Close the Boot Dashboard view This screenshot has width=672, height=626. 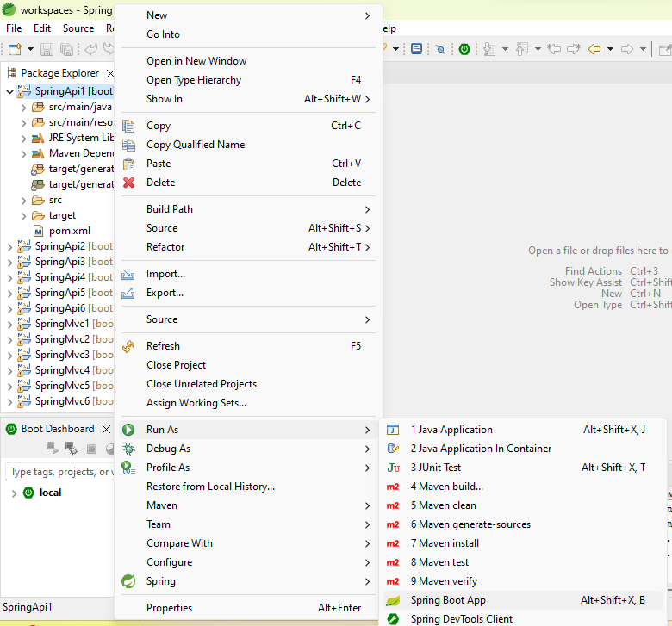tap(106, 429)
